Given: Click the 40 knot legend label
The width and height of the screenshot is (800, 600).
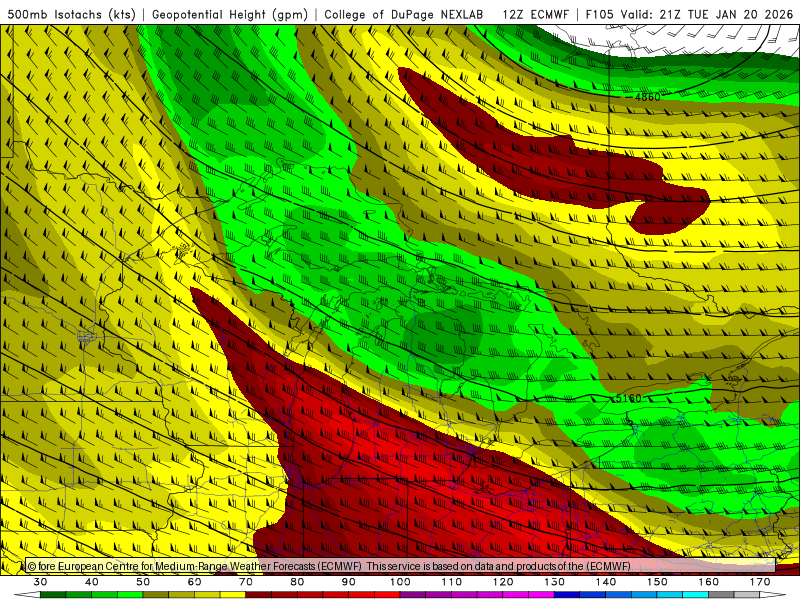Looking at the screenshot, I should [x=92, y=582].
